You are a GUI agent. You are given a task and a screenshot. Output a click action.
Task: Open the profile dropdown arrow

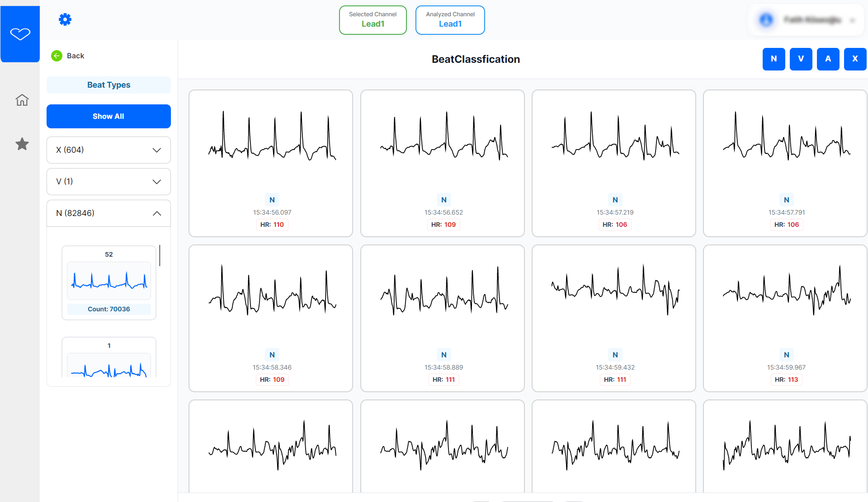(x=852, y=20)
